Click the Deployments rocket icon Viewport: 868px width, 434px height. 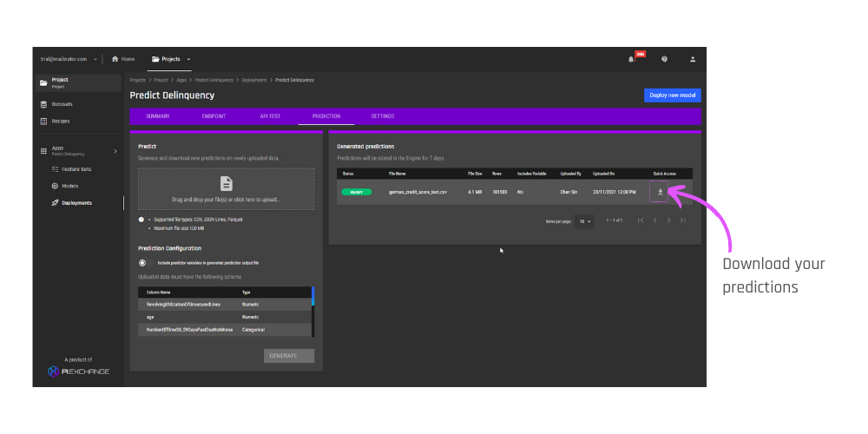tap(55, 202)
